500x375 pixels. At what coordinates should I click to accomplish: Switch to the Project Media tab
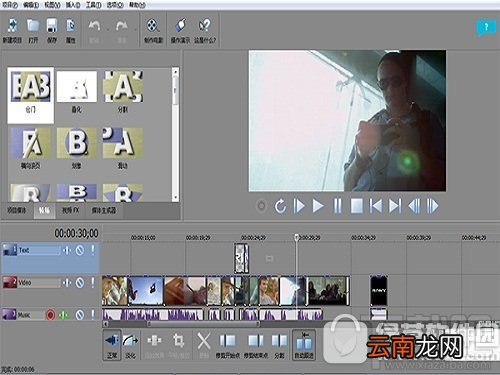(x=17, y=211)
